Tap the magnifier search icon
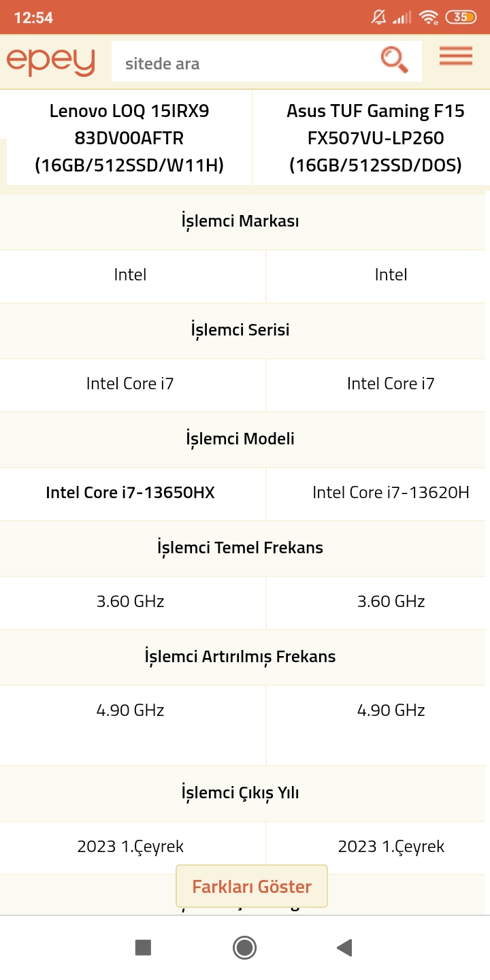This screenshot has height=980, width=490. pos(394,60)
